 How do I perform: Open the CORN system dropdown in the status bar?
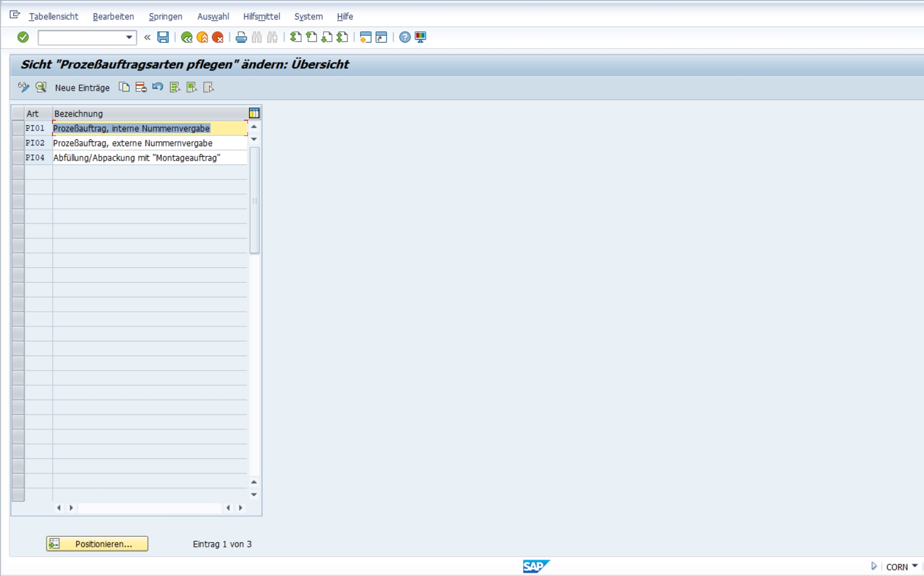(915, 566)
